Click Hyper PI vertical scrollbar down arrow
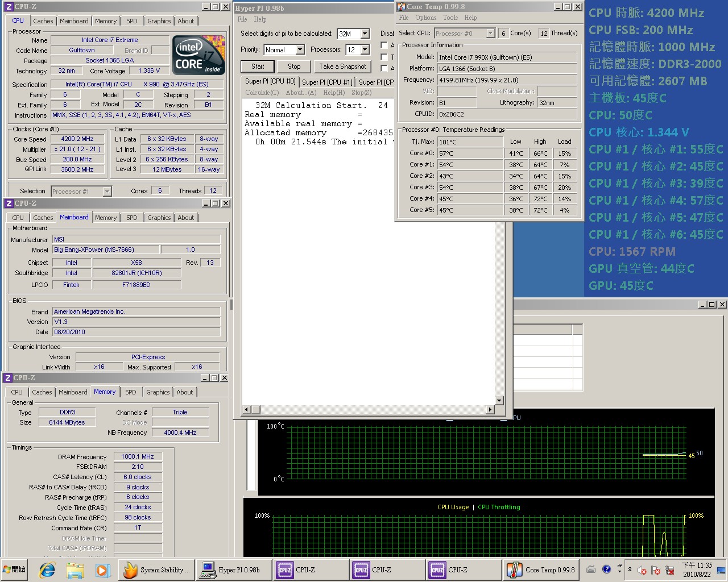 (x=499, y=401)
